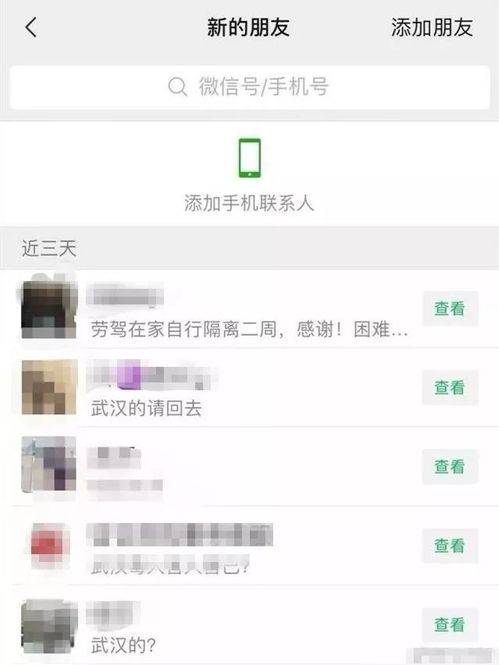Open the 劳驾在家自行隔离二周 message row

[250, 309]
